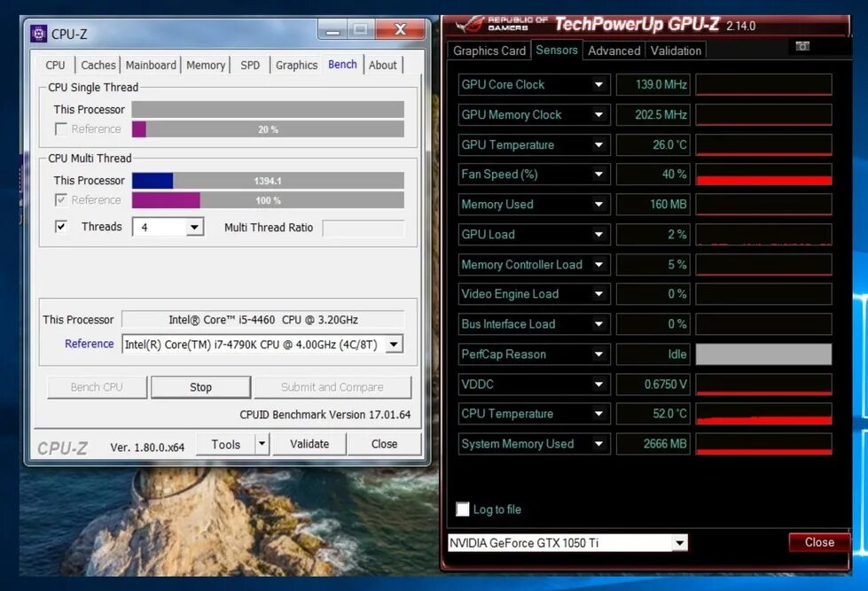Switch to the CPU tab in CPU-Z
This screenshot has width=868, height=591.
pyautogui.click(x=55, y=66)
